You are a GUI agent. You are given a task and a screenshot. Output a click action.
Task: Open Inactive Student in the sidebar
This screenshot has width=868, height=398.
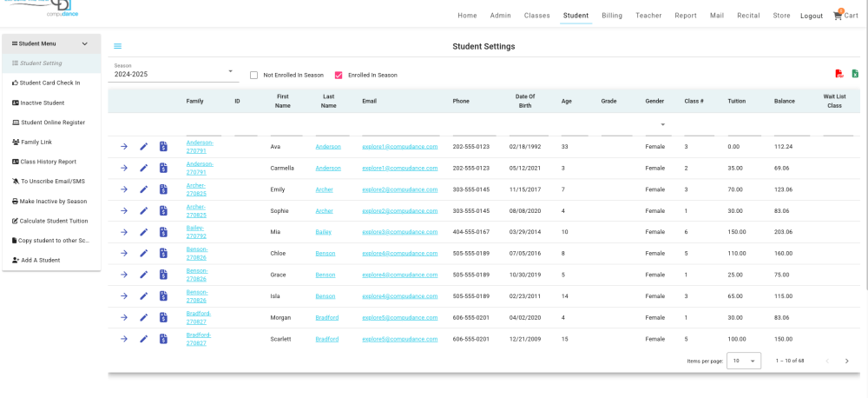point(51,103)
